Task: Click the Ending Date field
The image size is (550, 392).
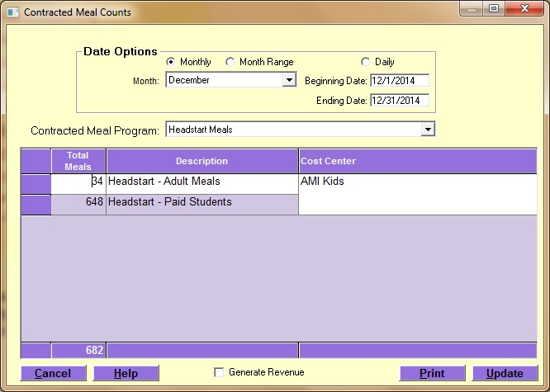Action: [x=399, y=101]
